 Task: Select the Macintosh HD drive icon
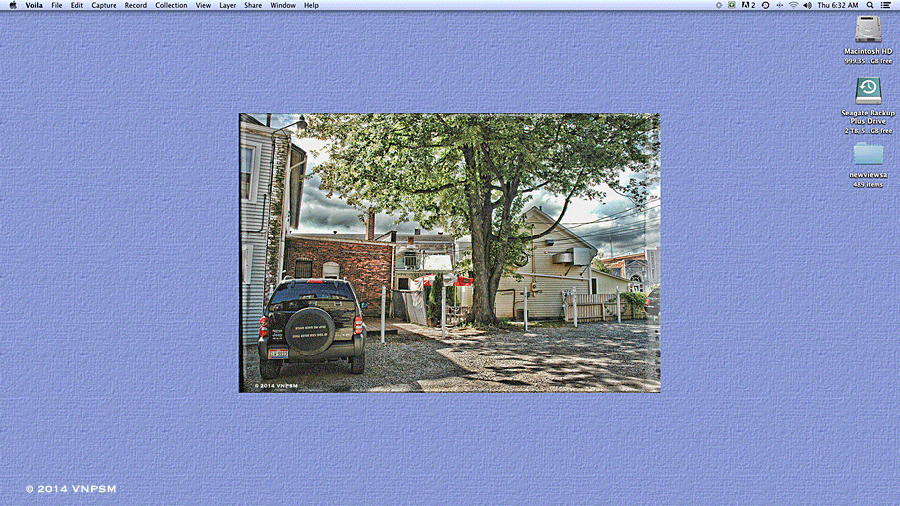tap(868, 30)
